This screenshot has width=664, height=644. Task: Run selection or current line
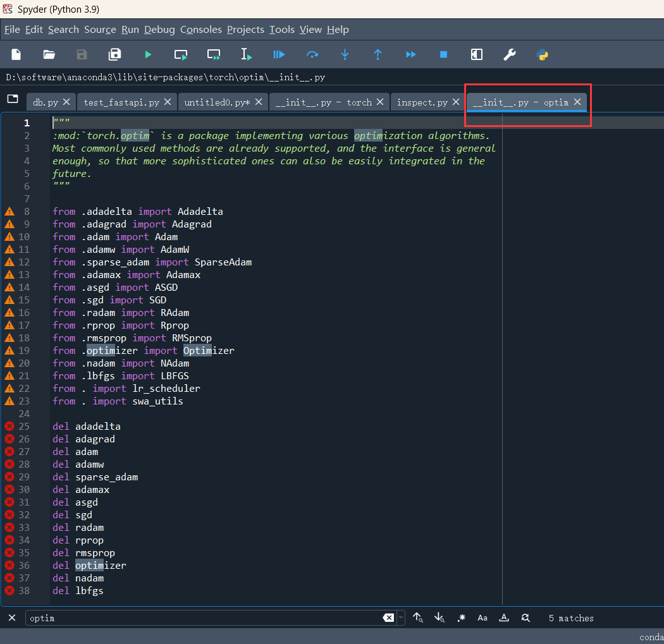click(x=247, y=54)
